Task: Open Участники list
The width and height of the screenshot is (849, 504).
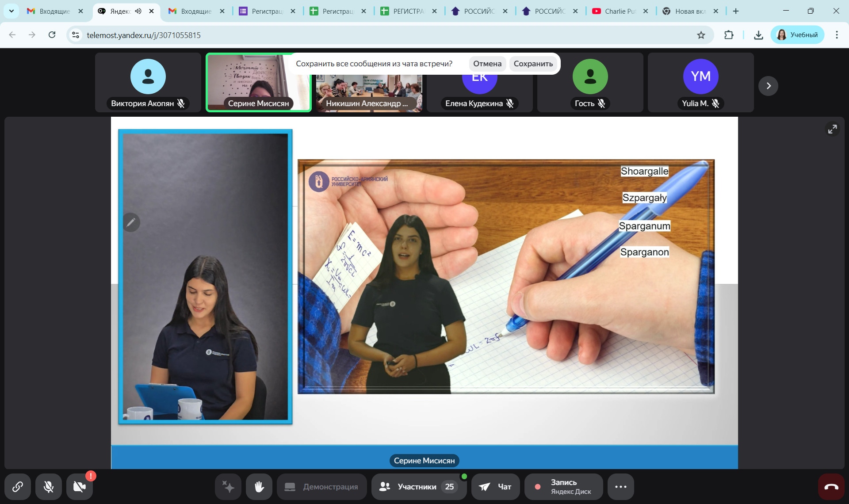Action: click(418, 487)
